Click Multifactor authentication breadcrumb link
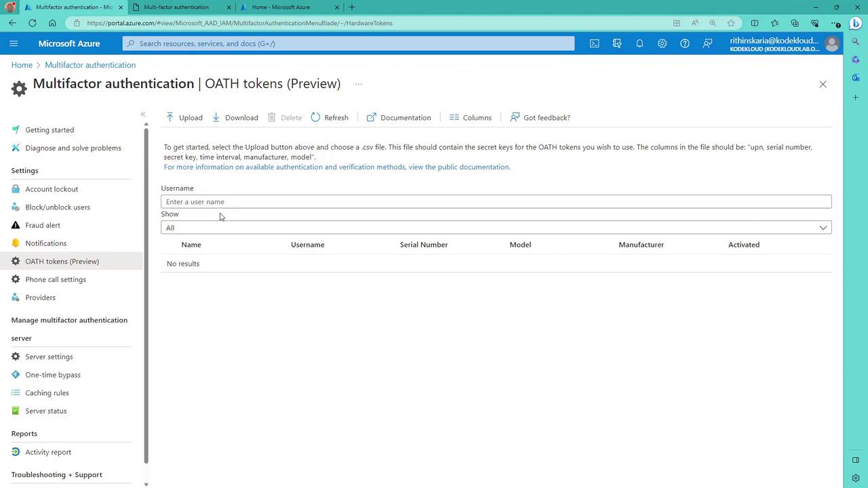Viewport: 868px width, 488px height. (90, 65)
